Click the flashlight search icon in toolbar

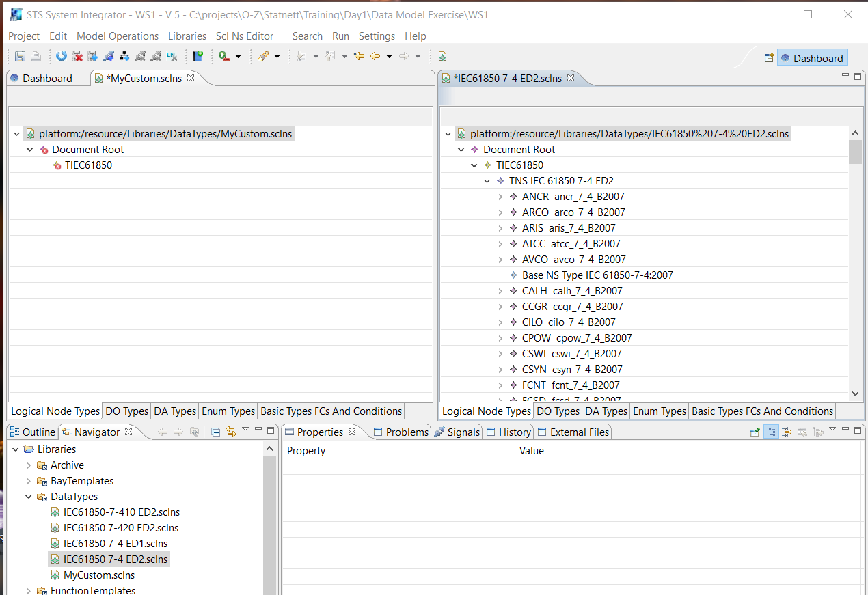[x=262, y=56]
